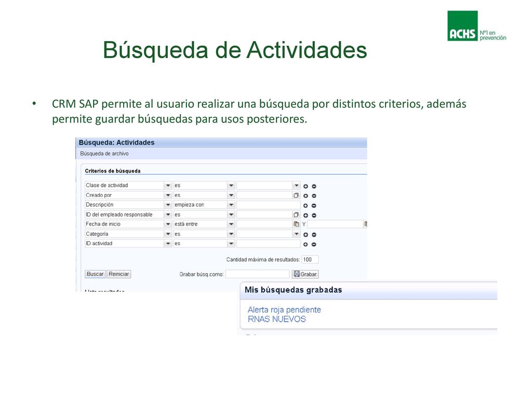The width and height of the screenshot is (532, 399).
Task: Open value help icon for Creado por
Action: (296, 195)
